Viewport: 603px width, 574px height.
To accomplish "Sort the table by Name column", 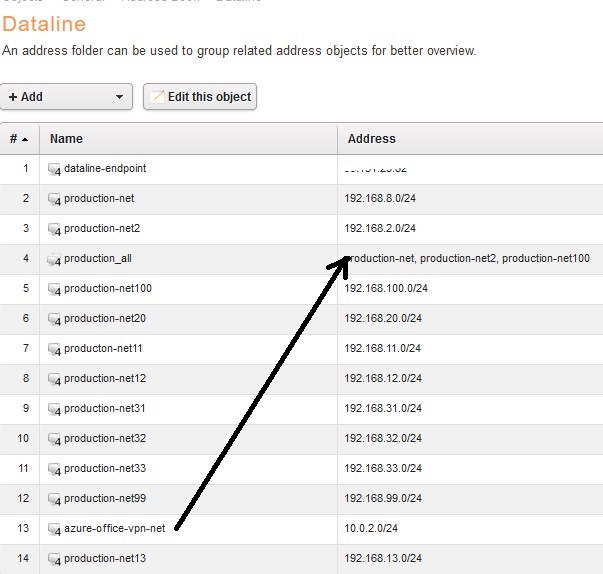I will coord(67,139).
